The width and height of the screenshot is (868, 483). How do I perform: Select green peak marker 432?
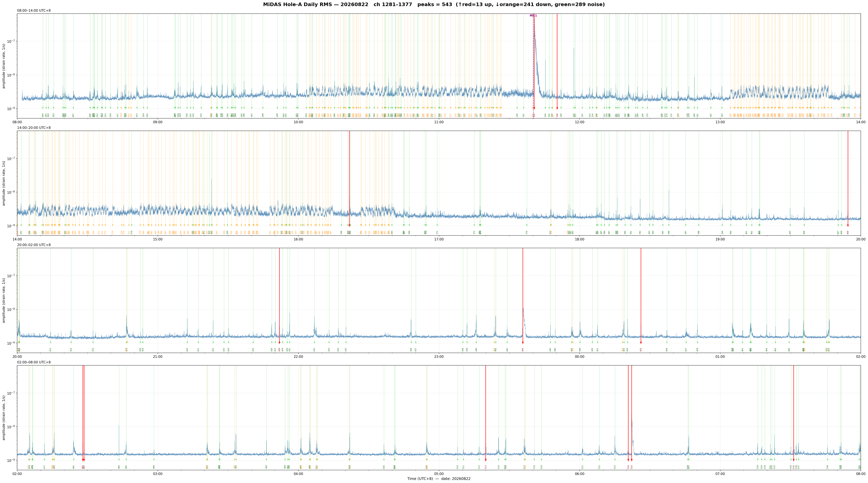(314, 342)
